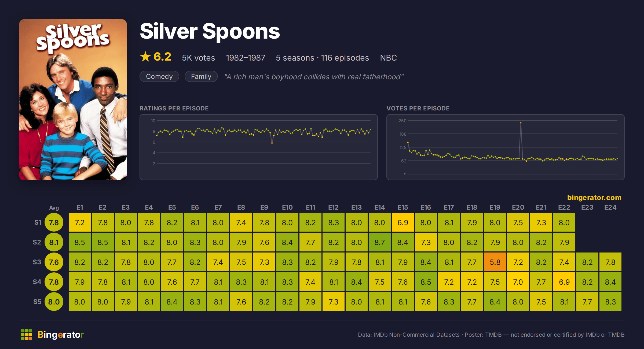Click the E1 column header
Screen dimensions: 644x349
(x=80, y=207)
